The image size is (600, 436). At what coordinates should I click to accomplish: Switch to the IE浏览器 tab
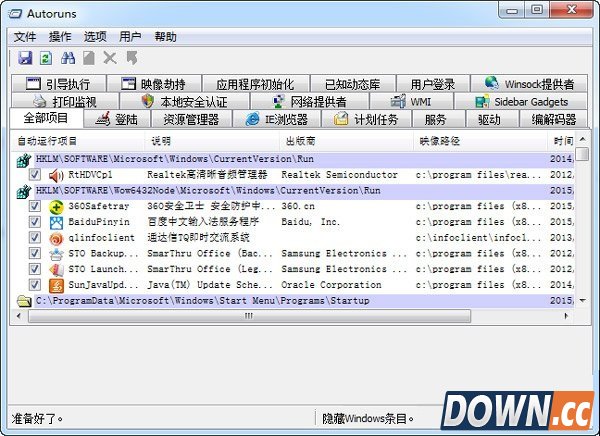coord(277,119)
